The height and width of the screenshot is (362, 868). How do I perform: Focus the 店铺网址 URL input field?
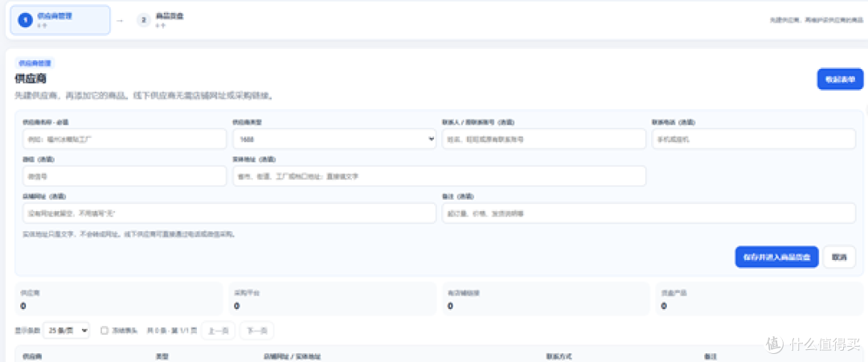[229, 214]
